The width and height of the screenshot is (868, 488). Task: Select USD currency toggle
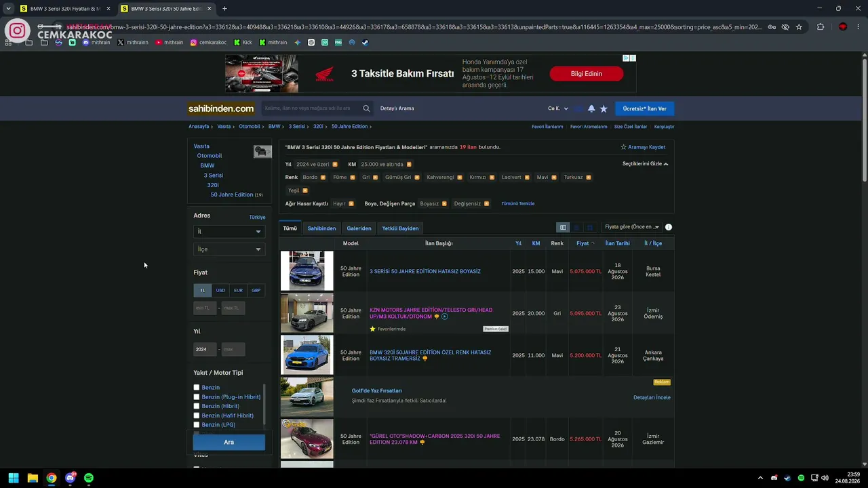(x=220, y=290)
